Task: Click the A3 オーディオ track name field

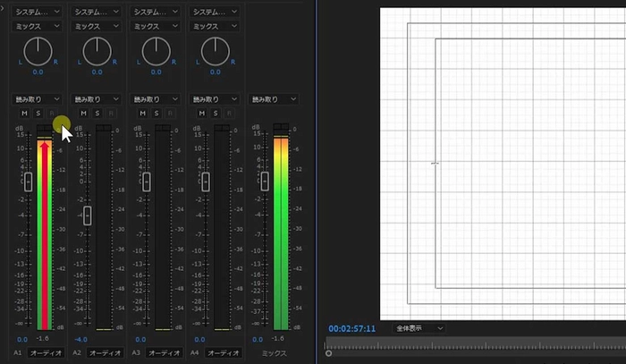Action: (164, 353)
